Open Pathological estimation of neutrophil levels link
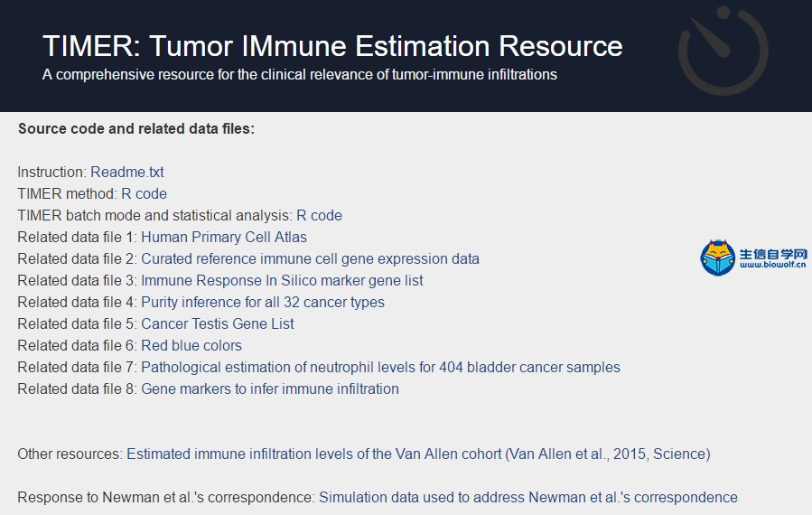The height and width of the screenshot is (515, 812). coord(380,368)
